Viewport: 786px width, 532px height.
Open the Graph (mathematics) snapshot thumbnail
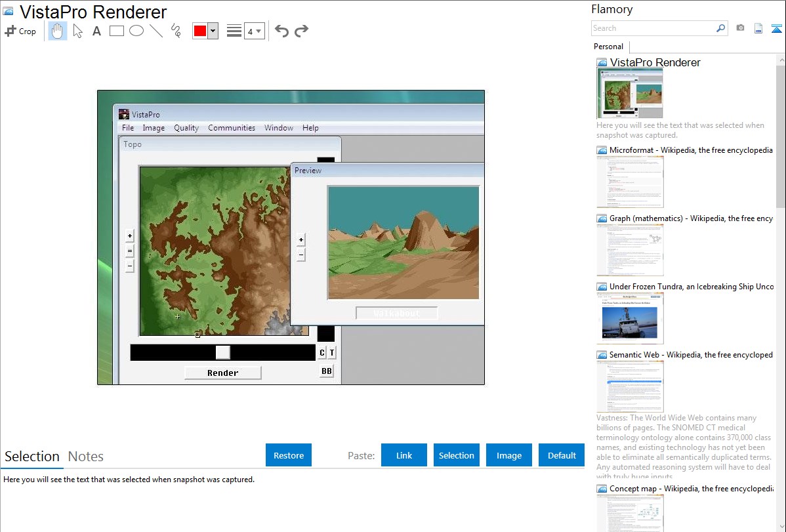click(x=630, y=250)
